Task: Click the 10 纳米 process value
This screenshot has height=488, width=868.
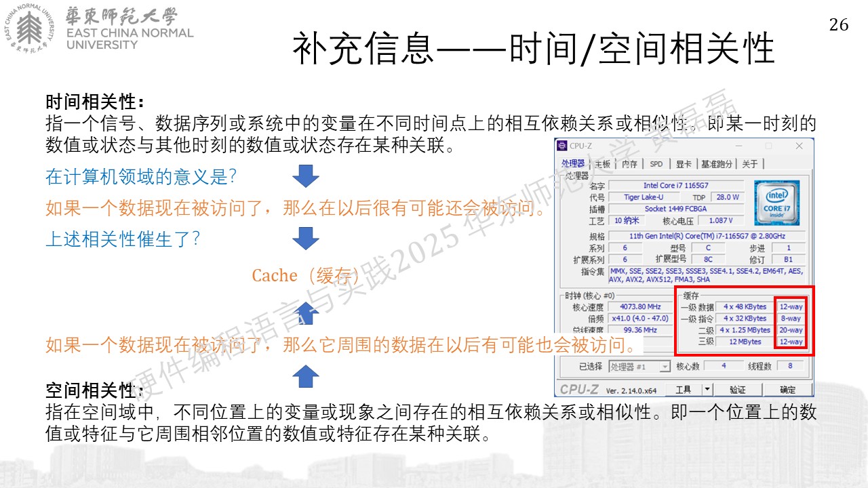Action: point(627,220)
